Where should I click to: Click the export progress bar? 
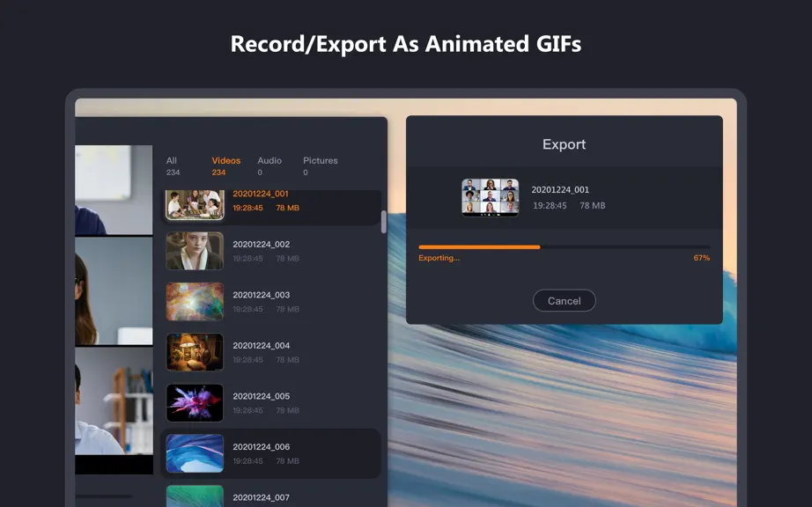click(x=564, y=247)
